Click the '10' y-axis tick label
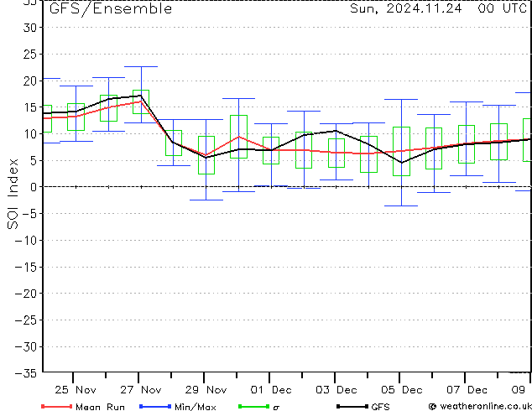Screen dimensions: 532x411 30,134
